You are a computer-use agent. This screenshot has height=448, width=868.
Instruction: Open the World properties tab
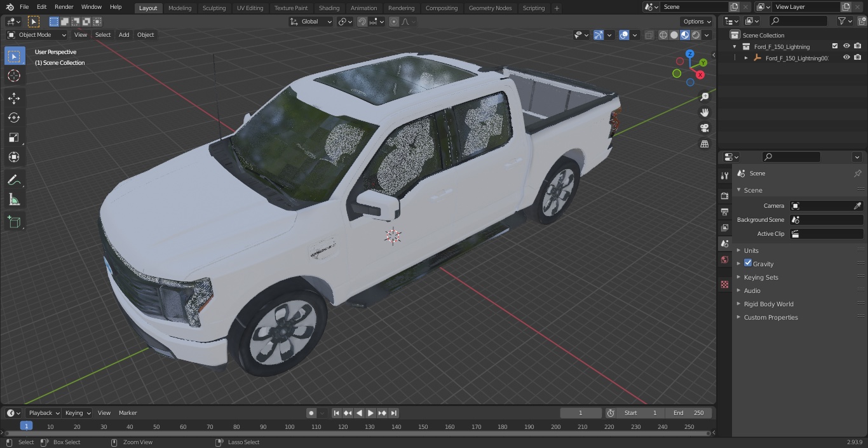pos(724,259)
